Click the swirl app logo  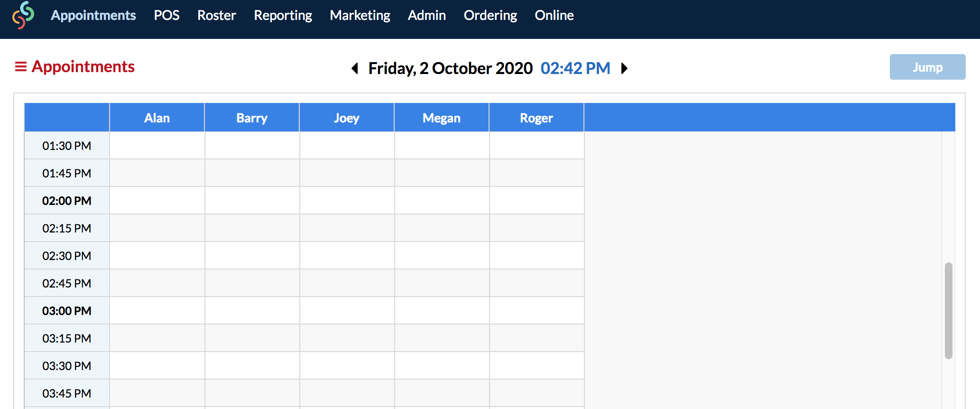(23, 15)
